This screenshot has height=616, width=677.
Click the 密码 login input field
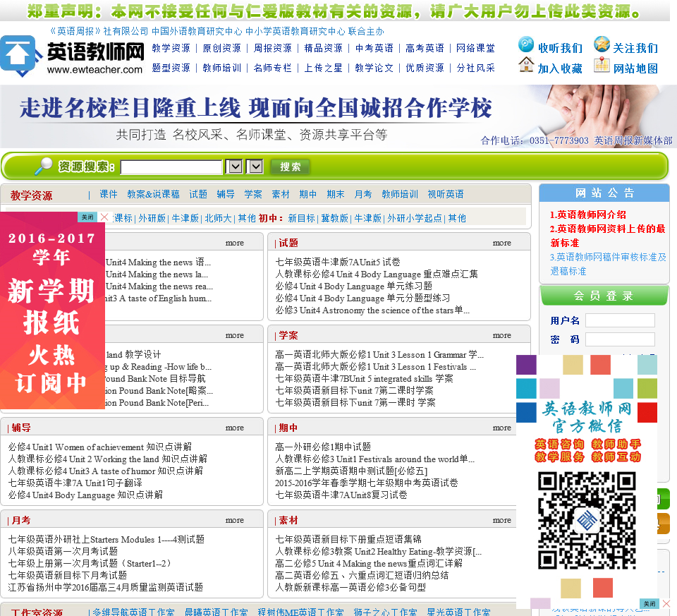coord(620,339)
